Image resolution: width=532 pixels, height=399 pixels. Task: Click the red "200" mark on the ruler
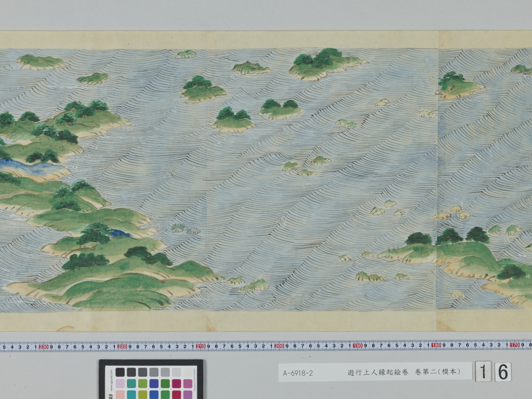[x=279, y=346]
